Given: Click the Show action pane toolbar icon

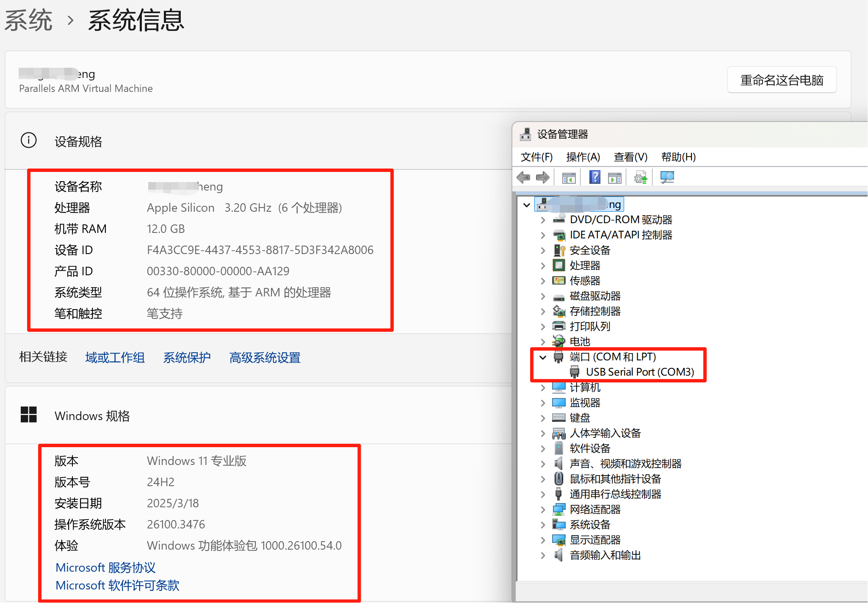Looking at the screenshot, I should [x=614, y=177].
